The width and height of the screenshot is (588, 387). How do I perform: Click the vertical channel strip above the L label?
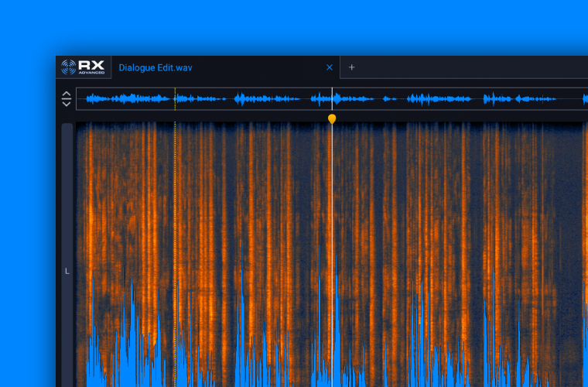click(x=67, y=193)
